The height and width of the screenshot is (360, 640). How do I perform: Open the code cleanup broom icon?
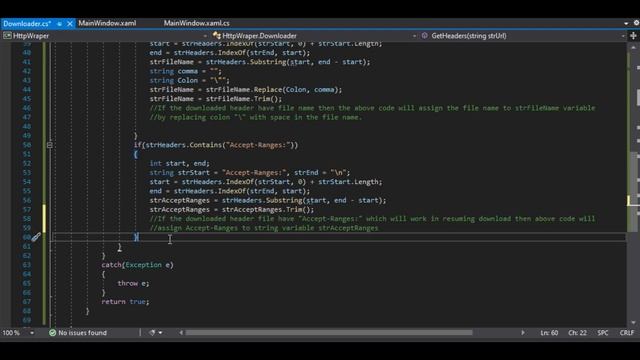(152, 333)
